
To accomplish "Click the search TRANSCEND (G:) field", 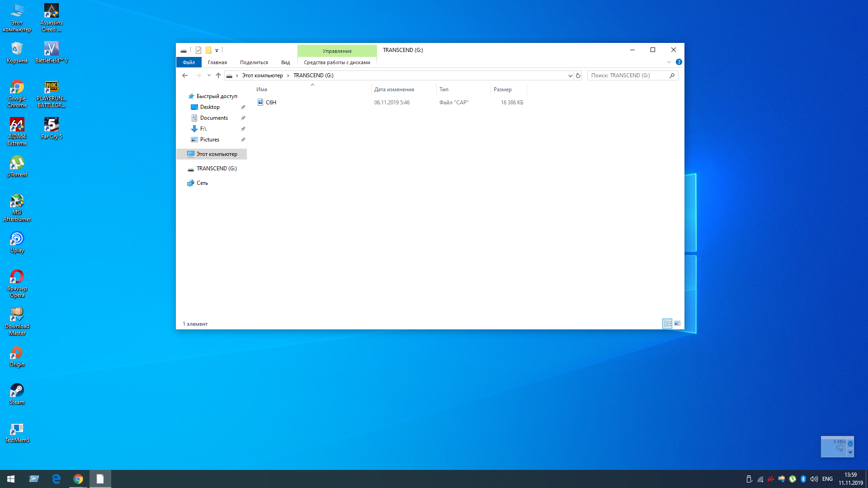I will (628, 75).
